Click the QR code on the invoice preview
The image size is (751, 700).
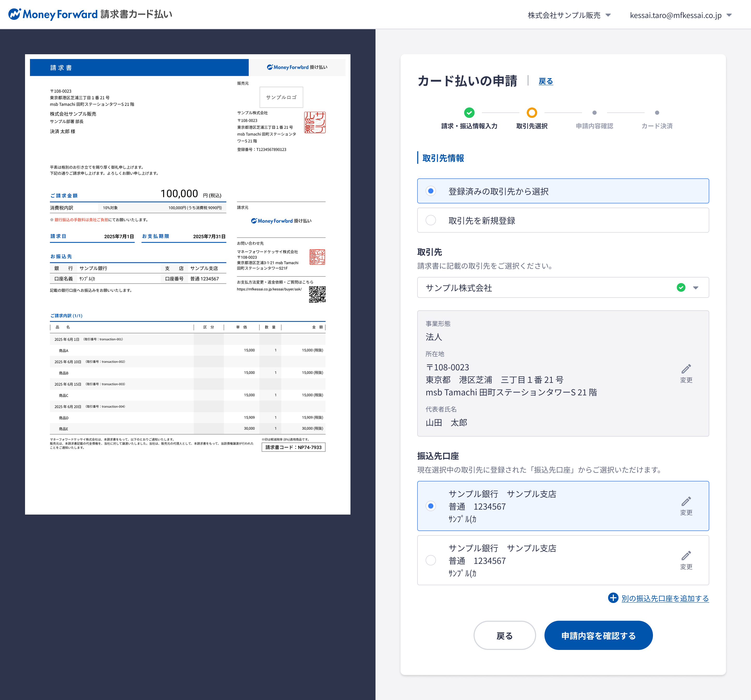(x=317, y=294)
